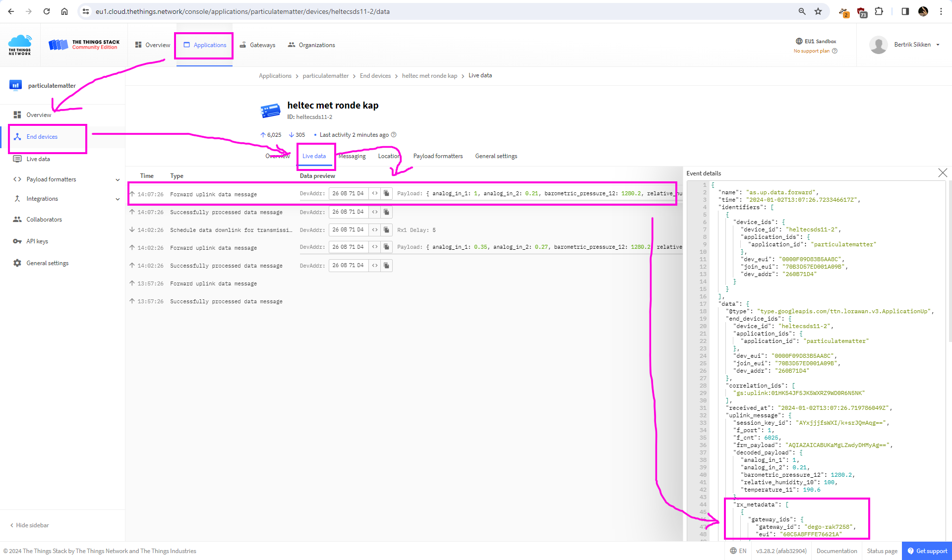
Task: Switch to device Live data tab
Action: coord(314,156)
